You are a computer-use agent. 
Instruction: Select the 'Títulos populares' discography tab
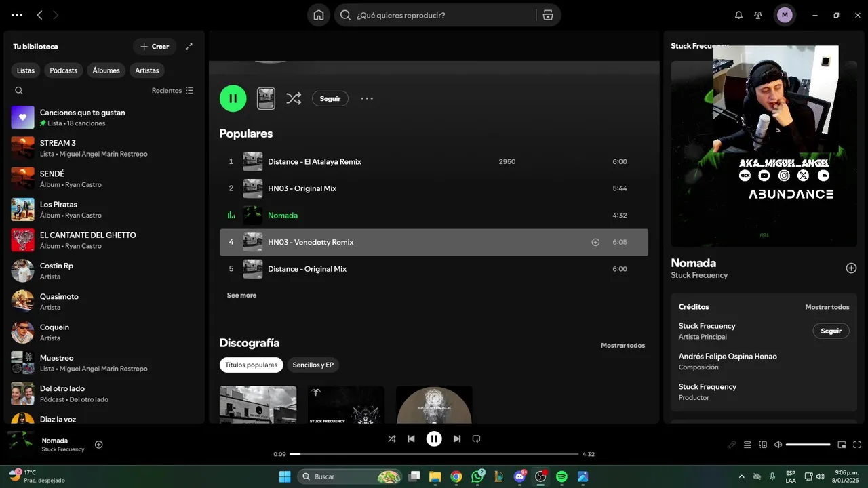pos(252,365)
